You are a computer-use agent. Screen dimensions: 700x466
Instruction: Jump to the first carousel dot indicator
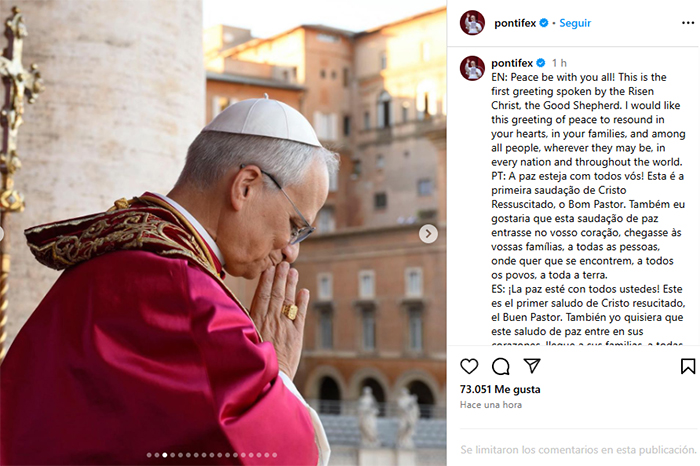tap(149, 455)
